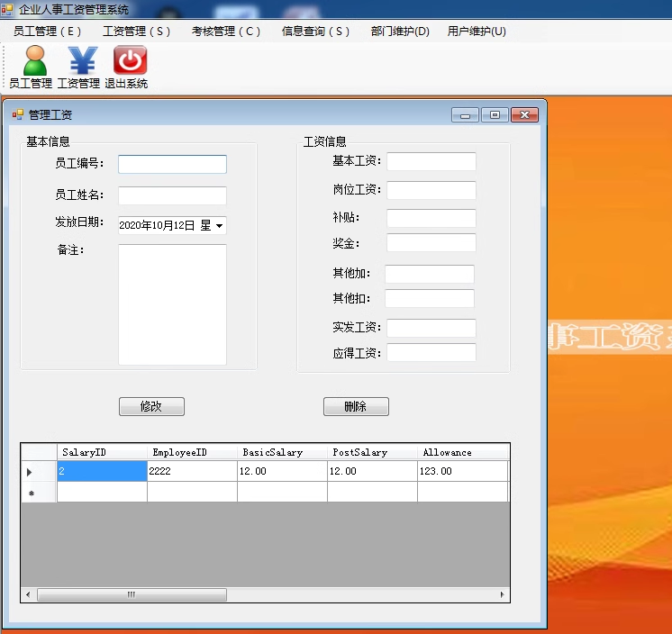Close the 管理工资 window

click(x=524, y=114)
